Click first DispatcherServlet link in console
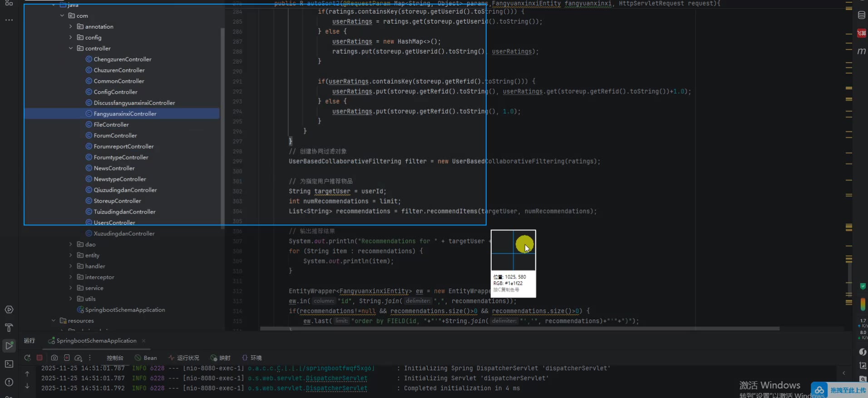 pyautogui.click(x=336, y=378)
